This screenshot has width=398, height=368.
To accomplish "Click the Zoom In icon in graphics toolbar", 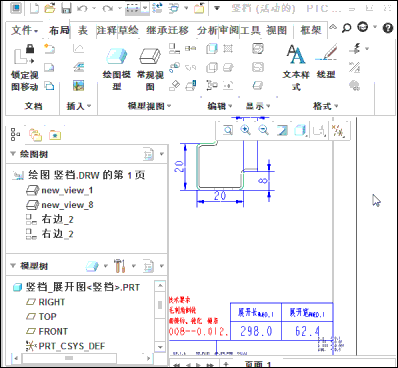I will click(246, 130).
